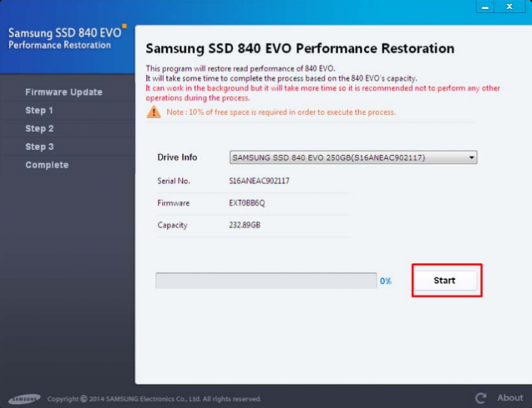Select Firmware Update in the sidebar
Image resolution: width=532 pixels, height=408 pixels.
click(64, 92)
